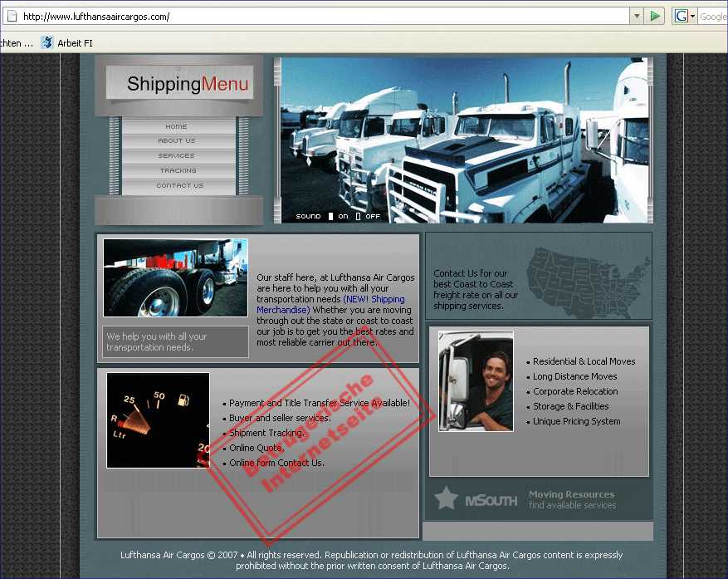Click Storage & Facilities item
Viewport: 728px width, 579px height.
tap(570, 406)
